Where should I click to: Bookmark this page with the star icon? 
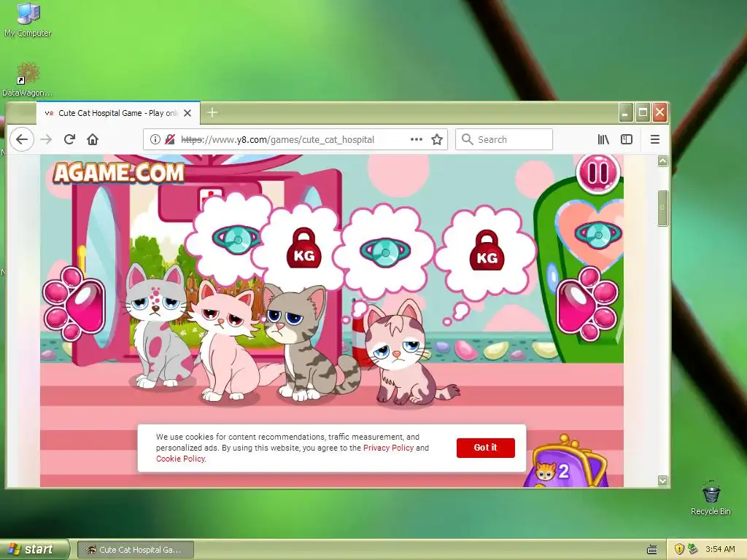point(437,139)
